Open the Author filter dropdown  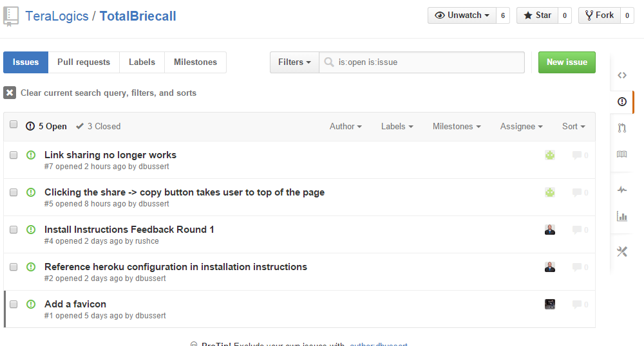coord(345,127)
